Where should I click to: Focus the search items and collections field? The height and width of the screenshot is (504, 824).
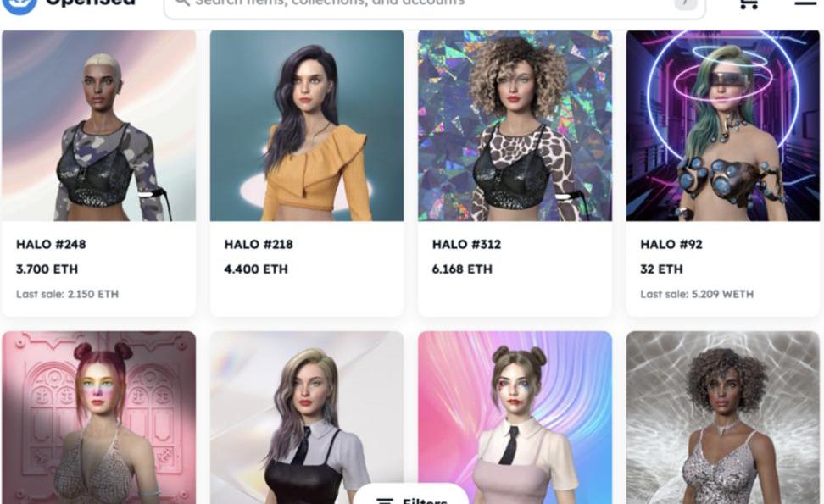click(435, 6)
